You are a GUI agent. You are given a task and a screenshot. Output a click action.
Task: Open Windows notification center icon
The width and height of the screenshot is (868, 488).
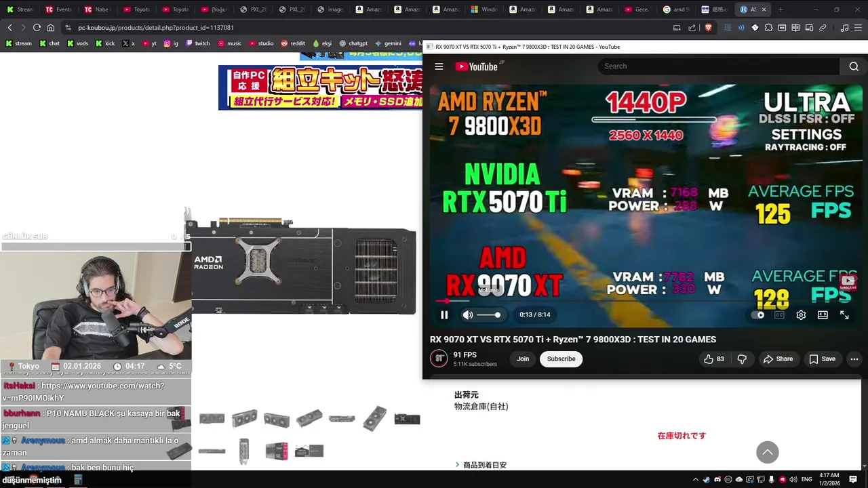tap(853, 479)
